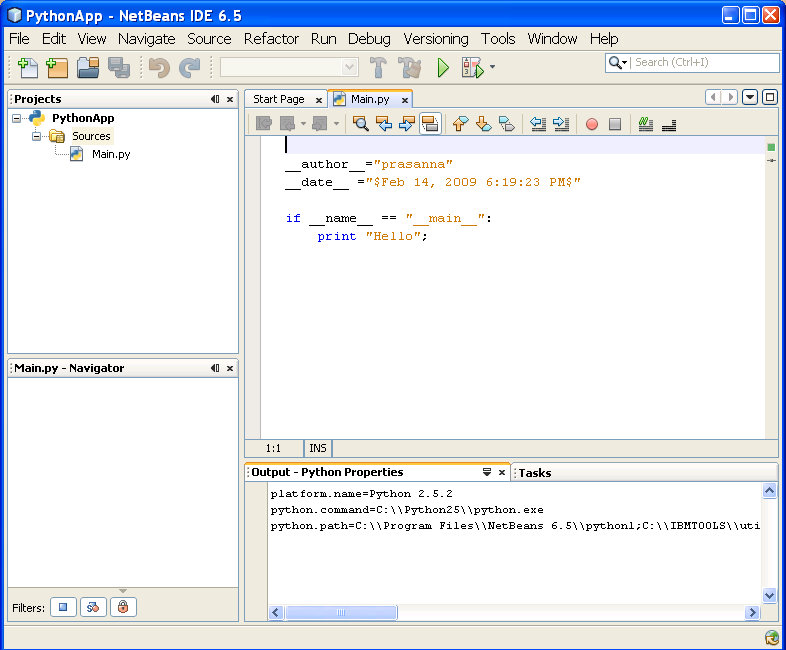This screenshot has width=786, height=650.
Task: Open the Navigate menu
Action: tap(147, 39)
